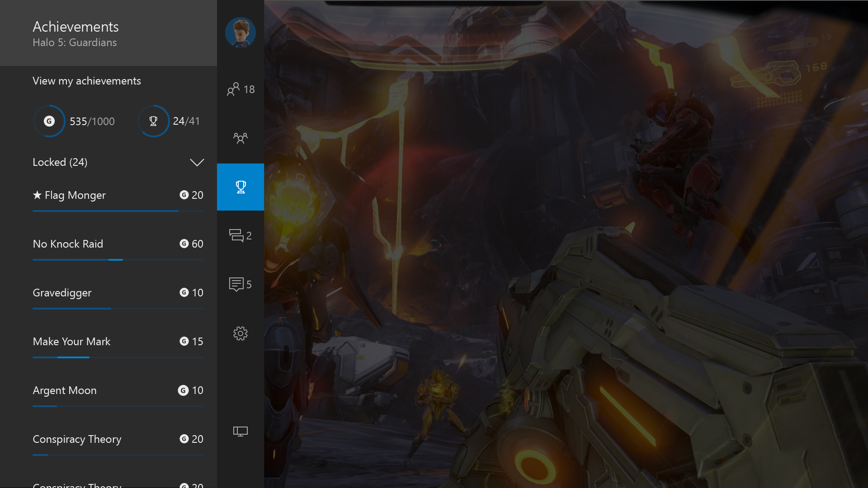Open the profile avatar picture
The image size is (868, 488).
pyautogui.click(x=240, y=33)
